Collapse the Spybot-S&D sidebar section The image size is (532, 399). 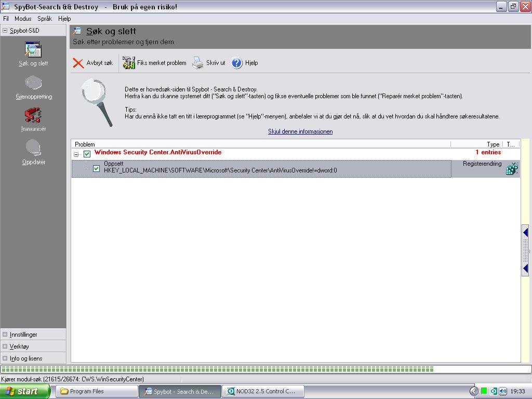(x=5, y=30)
